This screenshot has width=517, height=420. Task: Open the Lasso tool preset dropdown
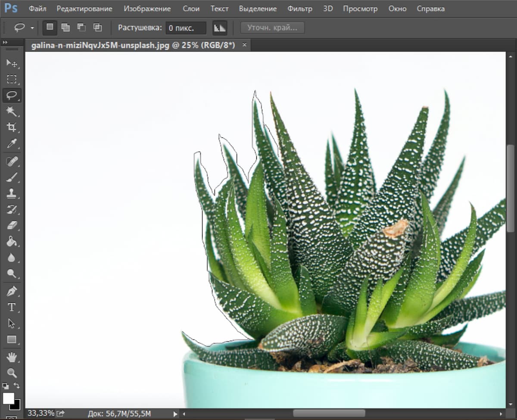pyautogui.click(x=32, y=28)
